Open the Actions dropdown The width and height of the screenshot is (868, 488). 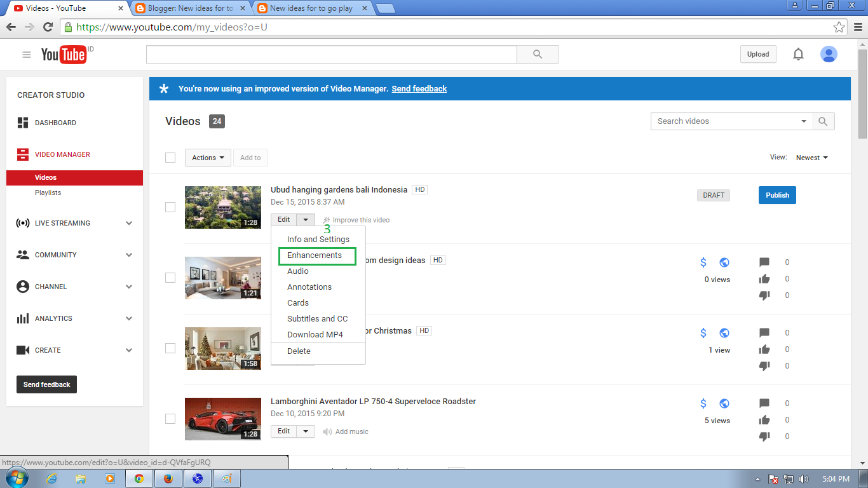(208, 158)
